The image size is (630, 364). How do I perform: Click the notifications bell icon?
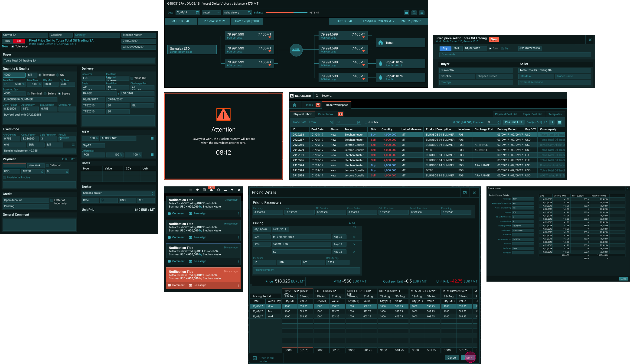click(x=212, y=190)
